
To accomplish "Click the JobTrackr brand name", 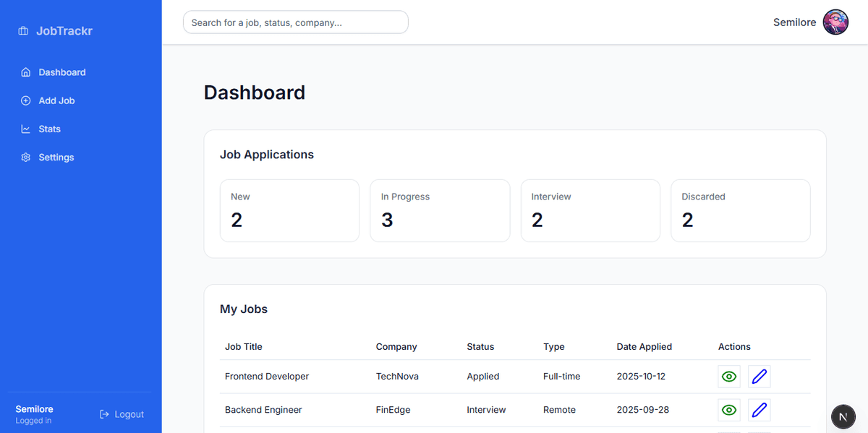I will pyautogui.click(x=64, y=31).
